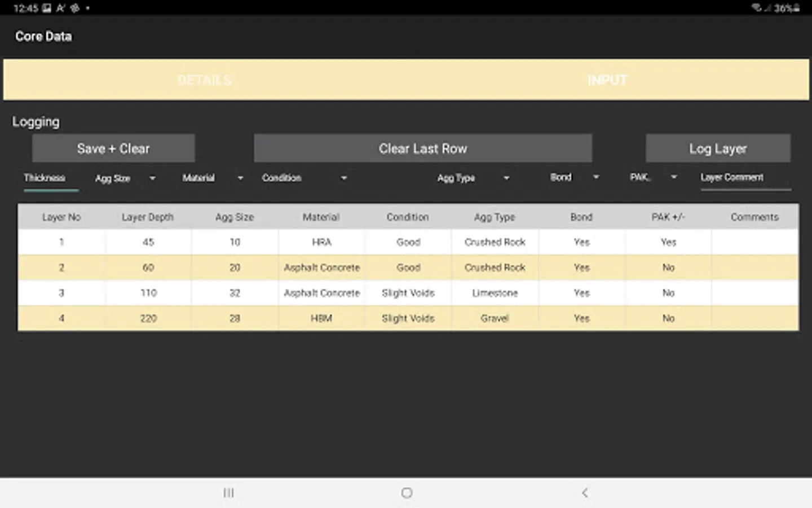This screenshot has width=812, height=508.
Task: Tap the Android back icon
Action: click(585, 493)
